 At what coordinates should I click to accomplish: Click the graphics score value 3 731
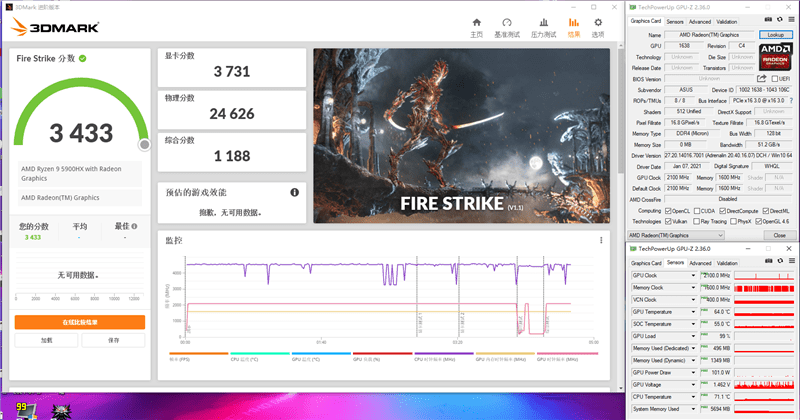tap(232, 72)
